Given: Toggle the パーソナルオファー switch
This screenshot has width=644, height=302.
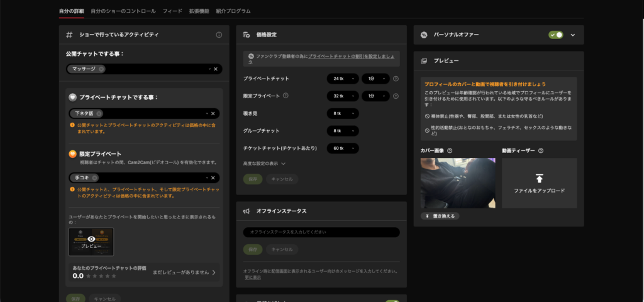Looking at the screenshot, I should [555, 35].
